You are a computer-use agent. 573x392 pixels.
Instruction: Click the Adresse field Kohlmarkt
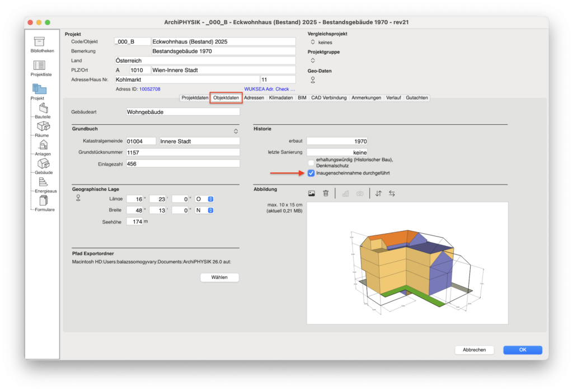tap(187, 79)
